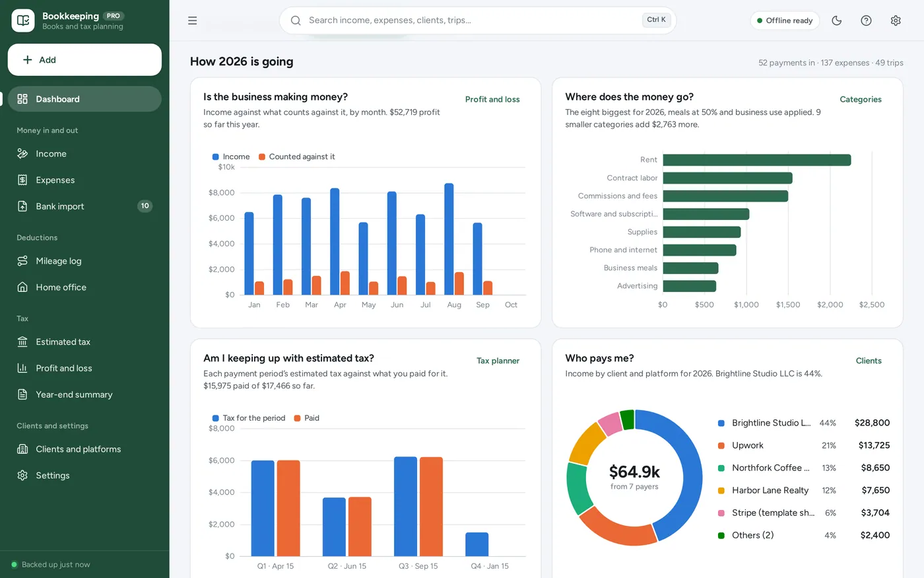Image resolution: width=924 pixels, height=578 pixels.
Task: Open the Profit and loss link on chart card
Action: pyautogui.click(x=492, y=100)
